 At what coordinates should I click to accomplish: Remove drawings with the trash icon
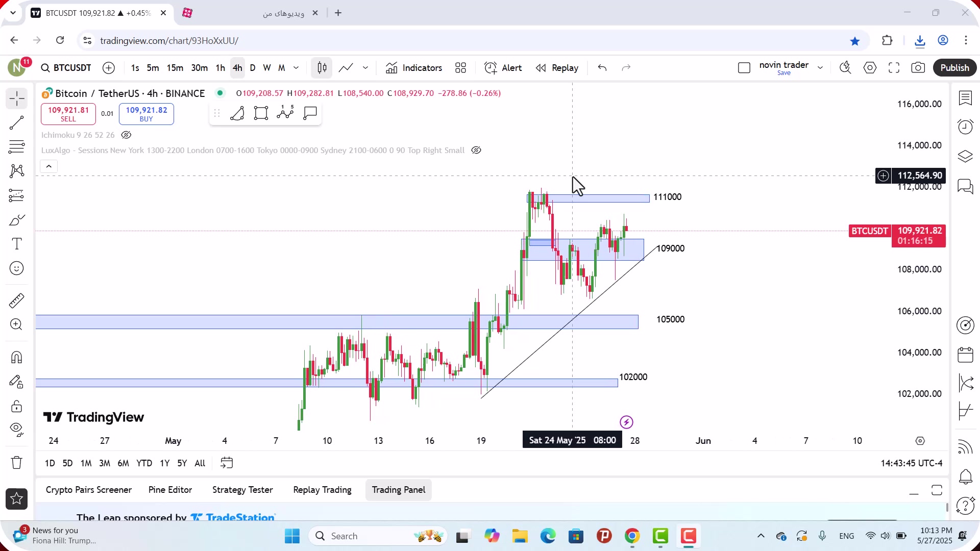click(x=16, y=463)
